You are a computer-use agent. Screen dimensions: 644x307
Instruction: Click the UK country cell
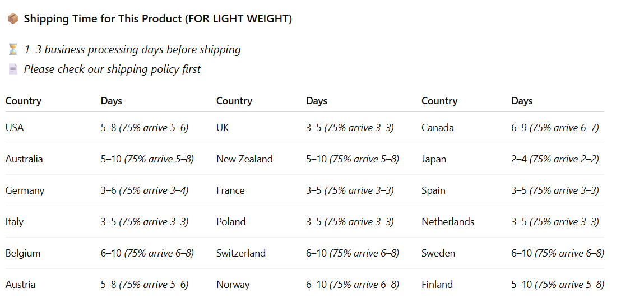(x=223, y=128)
